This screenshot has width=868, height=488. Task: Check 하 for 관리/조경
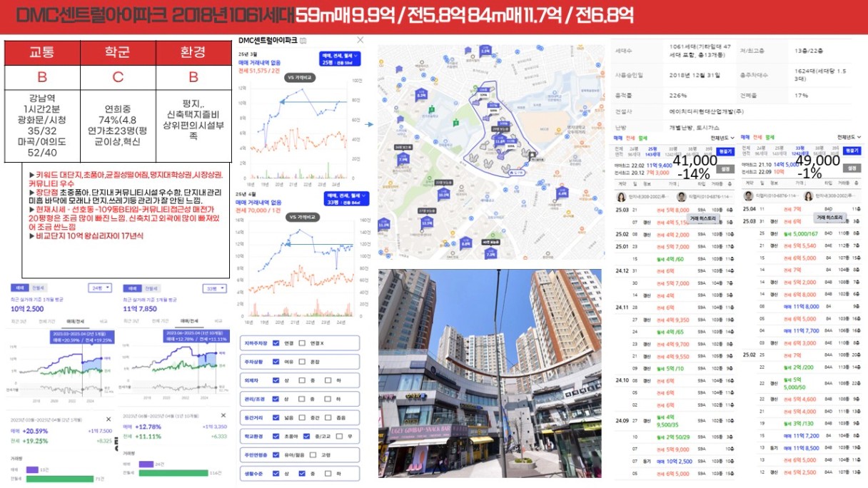pos(328,399)
